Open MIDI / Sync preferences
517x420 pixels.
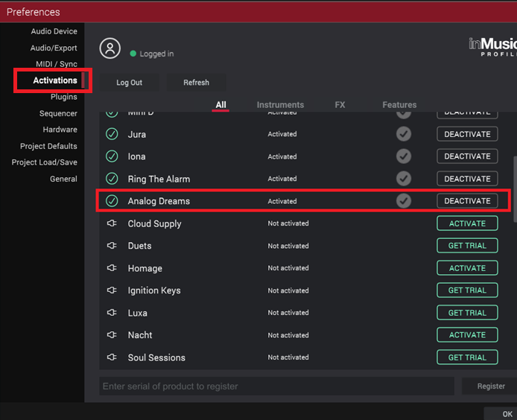click(x=57, y=64)
